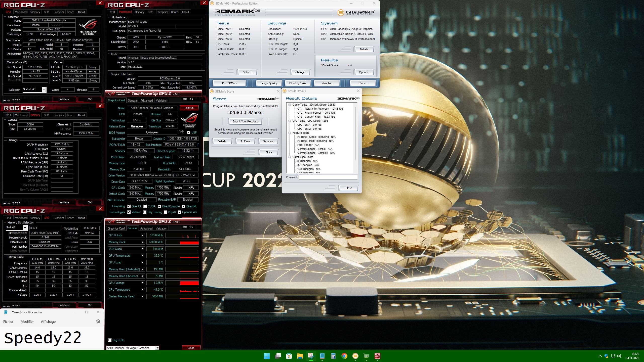Click the clock and date in taskbar
This screenshot has height=362, width=644.
tap(632, 356)
